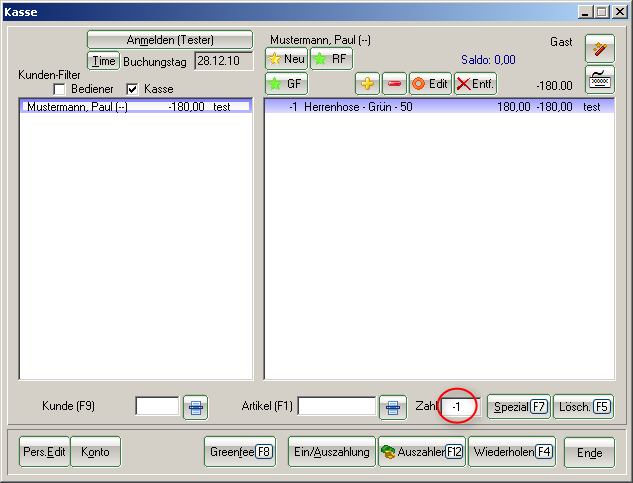Click the Lösch. F5 button

click(x=584, y=407)
